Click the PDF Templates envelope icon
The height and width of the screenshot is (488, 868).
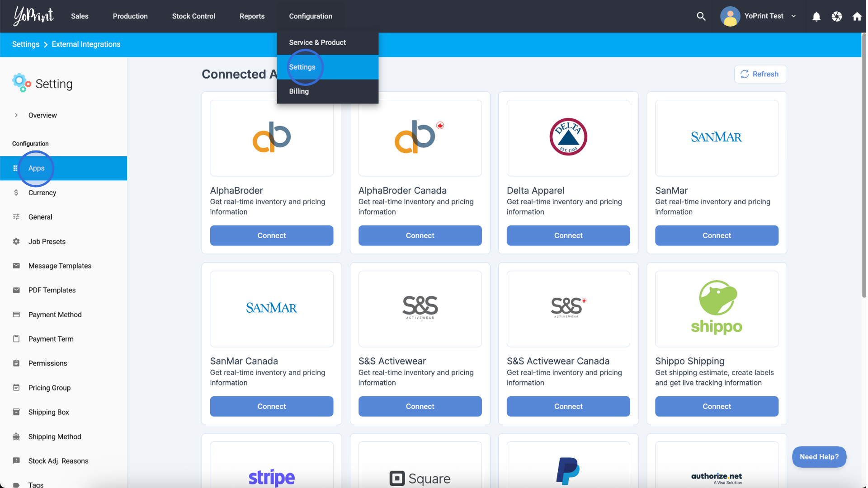coord(16,290)
